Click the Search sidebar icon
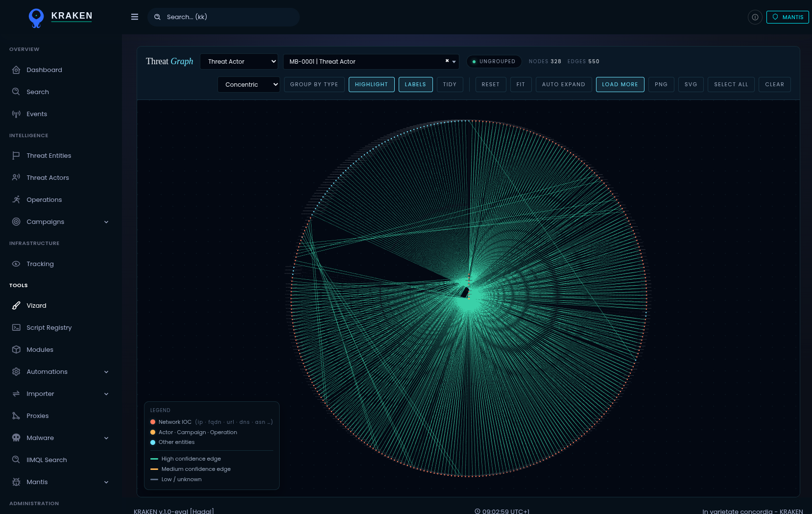This screenshot has height=514, width=812. click(x=16, y=92)
